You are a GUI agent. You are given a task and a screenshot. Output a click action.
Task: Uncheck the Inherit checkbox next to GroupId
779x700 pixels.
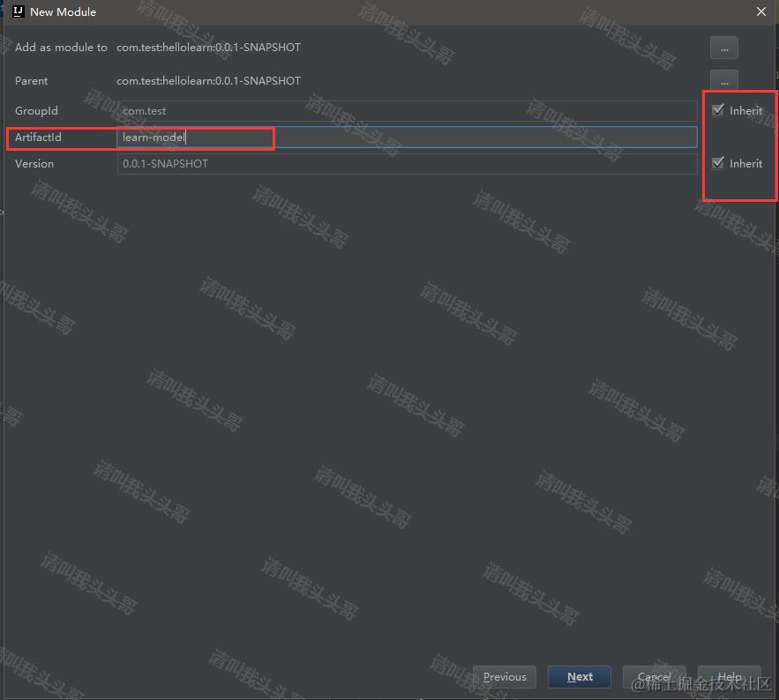click(x=718, y=110)
